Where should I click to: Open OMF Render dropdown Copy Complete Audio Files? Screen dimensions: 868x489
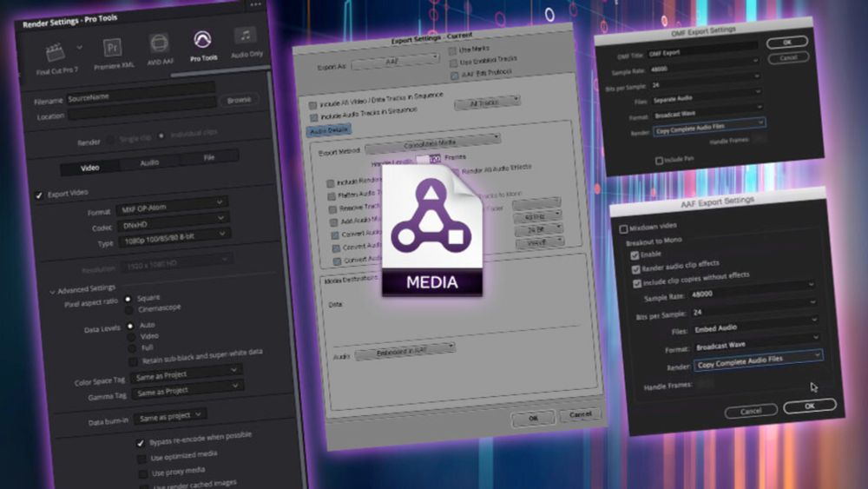coord(710,128)
